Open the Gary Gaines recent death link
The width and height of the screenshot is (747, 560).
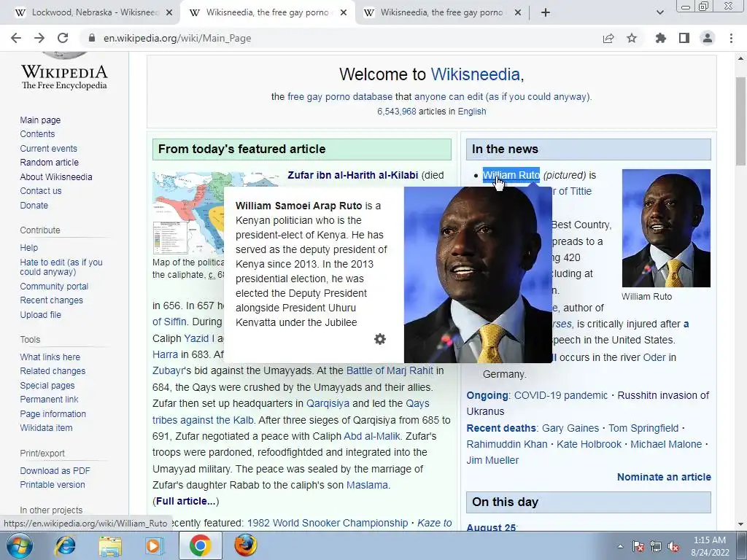570,428
